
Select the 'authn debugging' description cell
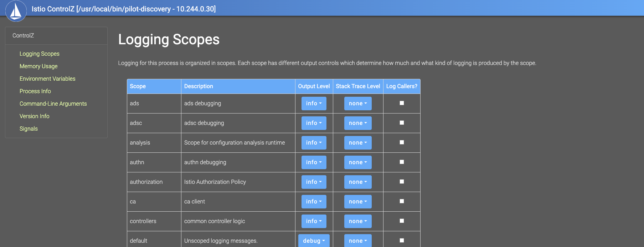point(238,162)
